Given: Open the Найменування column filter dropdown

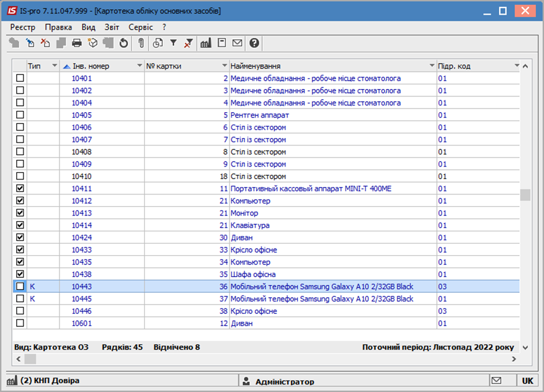Looking at the screenshot, I should [432, 66].
